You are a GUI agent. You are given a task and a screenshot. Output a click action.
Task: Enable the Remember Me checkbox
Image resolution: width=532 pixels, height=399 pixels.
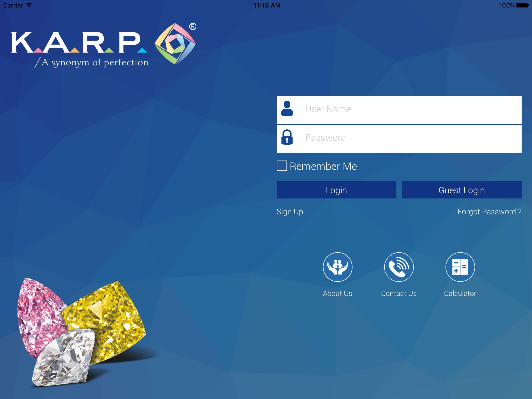282,166
